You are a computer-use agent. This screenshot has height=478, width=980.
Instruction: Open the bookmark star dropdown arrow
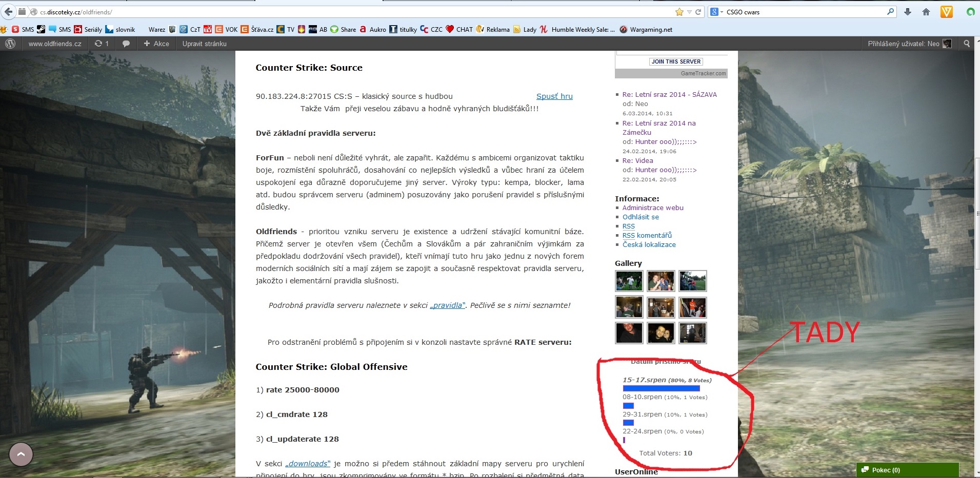click(x=689, y=12)
